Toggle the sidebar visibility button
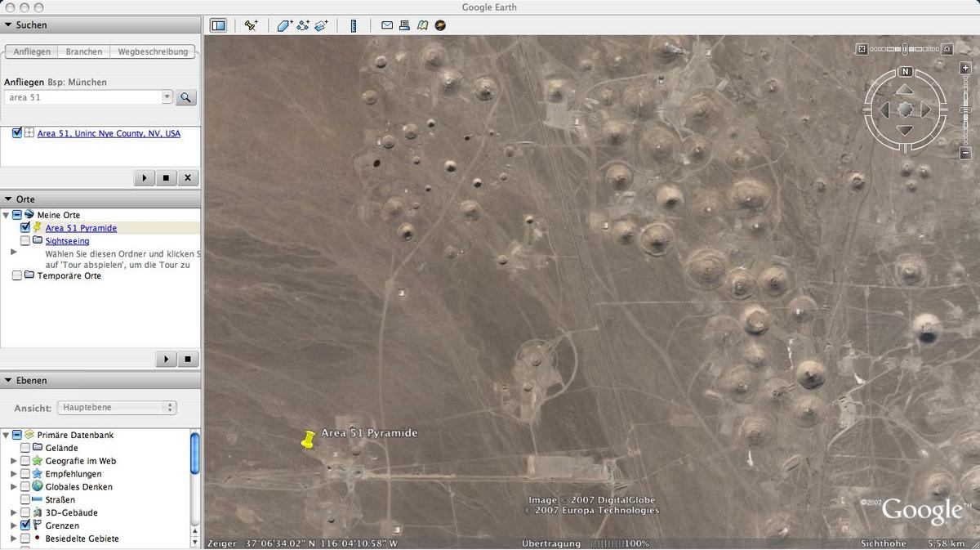Image resolution: width=980 pixels, height=550 pixels. tap(218, 25)
